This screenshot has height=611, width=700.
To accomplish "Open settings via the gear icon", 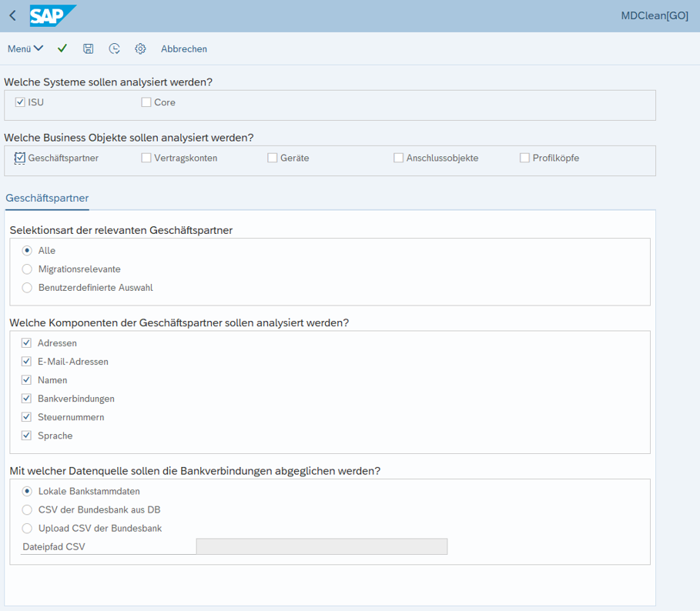I will coord(140,48).
